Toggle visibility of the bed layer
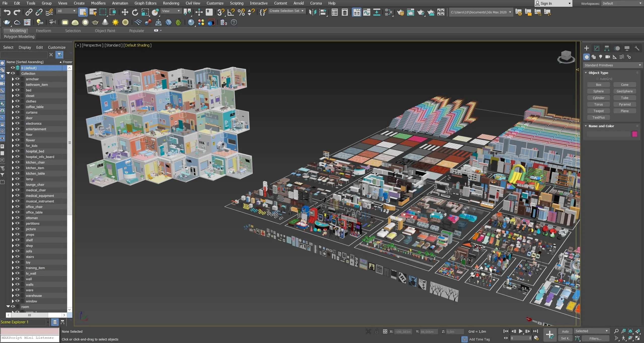Image resolution: width=644 pixels, height=343 pixels. pyautogui.click(x=17, y=90)
